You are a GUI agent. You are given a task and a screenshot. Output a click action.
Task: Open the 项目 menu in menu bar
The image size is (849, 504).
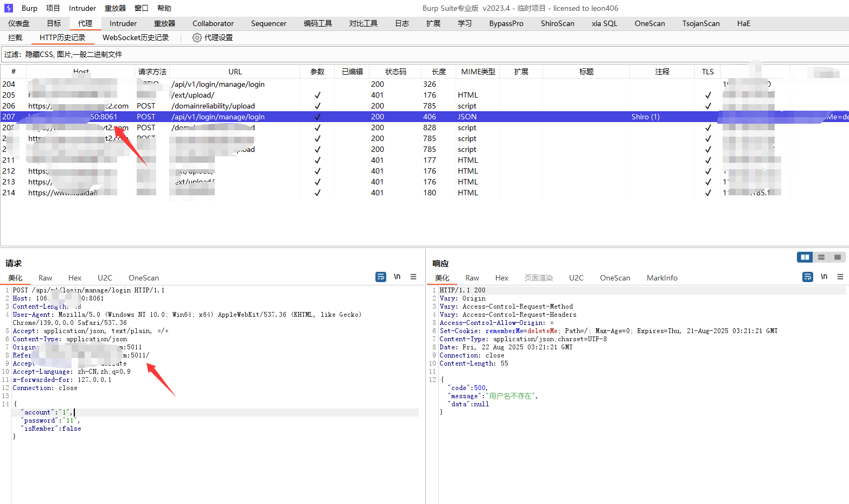tap(53, 8)
